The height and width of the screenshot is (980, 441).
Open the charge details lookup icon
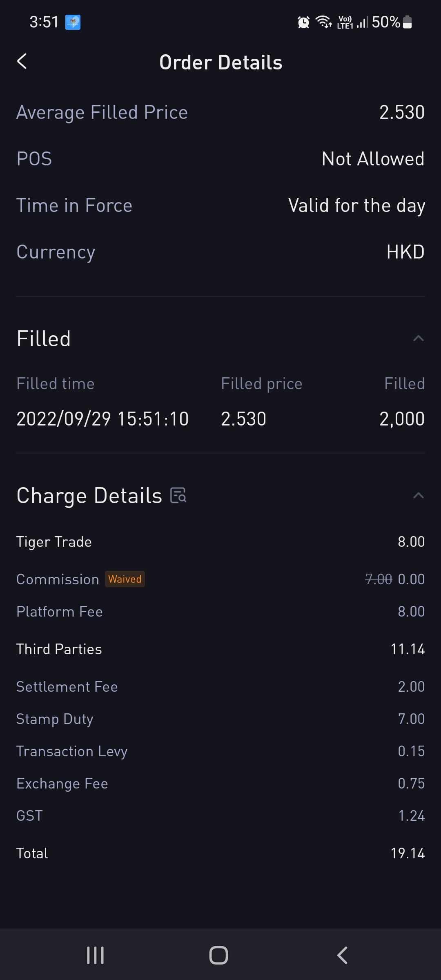tap(178, 495)
